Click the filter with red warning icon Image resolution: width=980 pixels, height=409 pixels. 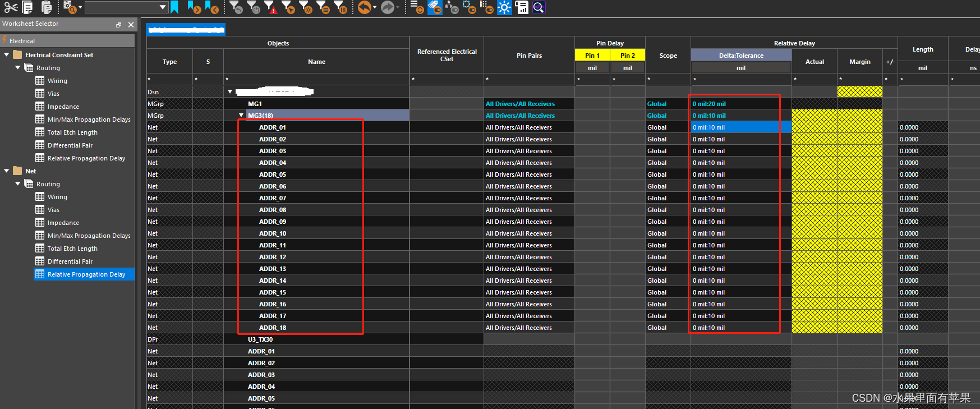tap(270, 7)
